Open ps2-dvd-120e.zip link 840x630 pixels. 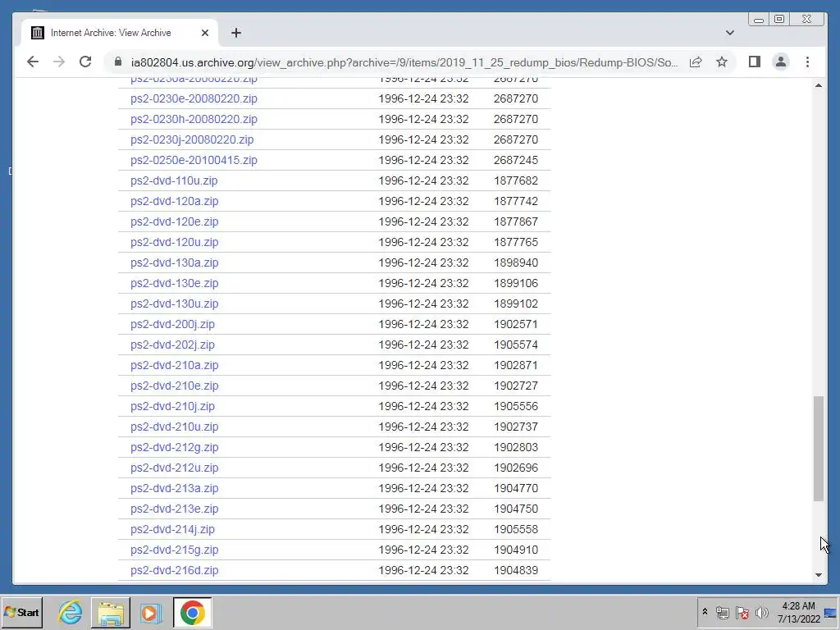(x=174, y=221)
